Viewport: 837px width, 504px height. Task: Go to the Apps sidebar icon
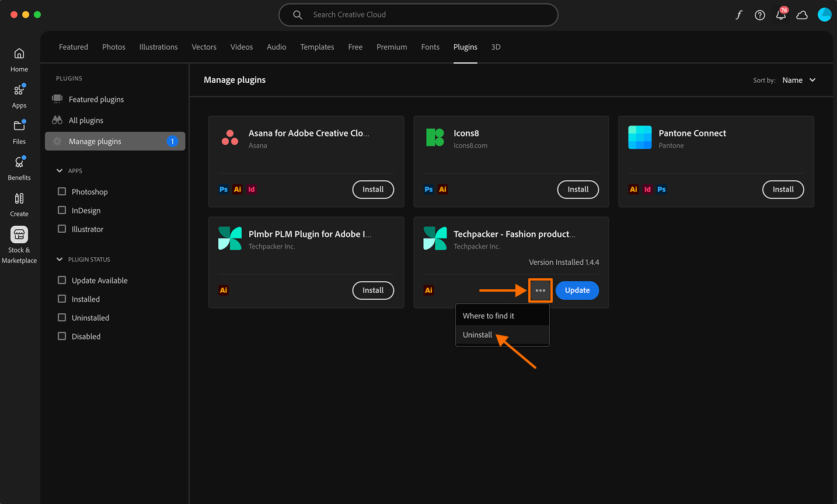(x=19, y=96)
